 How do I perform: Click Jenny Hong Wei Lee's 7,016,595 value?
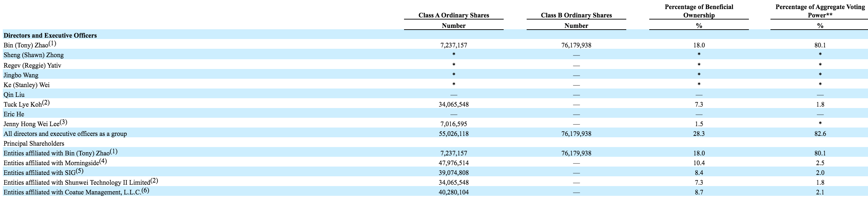coord(454,124)
